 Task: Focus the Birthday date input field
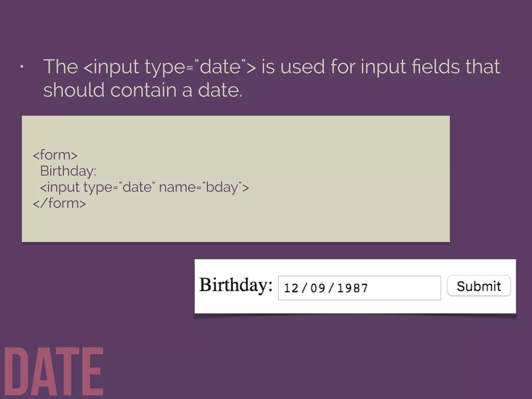pyautogui.click(x=360, y=288)
